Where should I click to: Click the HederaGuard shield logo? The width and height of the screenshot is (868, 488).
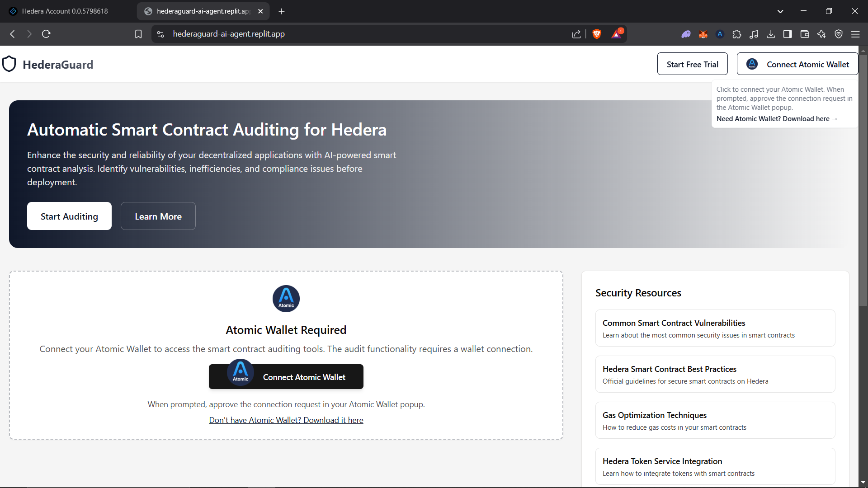pos(9,64)
